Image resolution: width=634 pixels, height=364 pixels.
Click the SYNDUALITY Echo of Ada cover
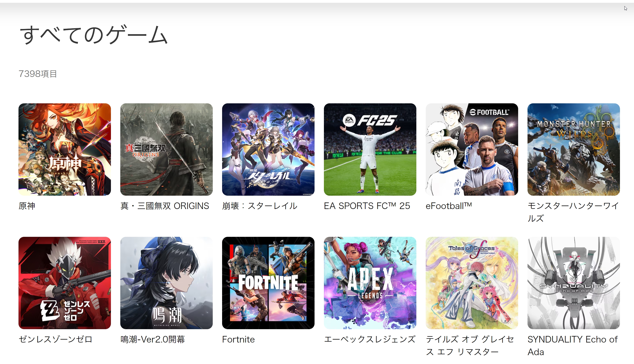(x=574, y=283)
